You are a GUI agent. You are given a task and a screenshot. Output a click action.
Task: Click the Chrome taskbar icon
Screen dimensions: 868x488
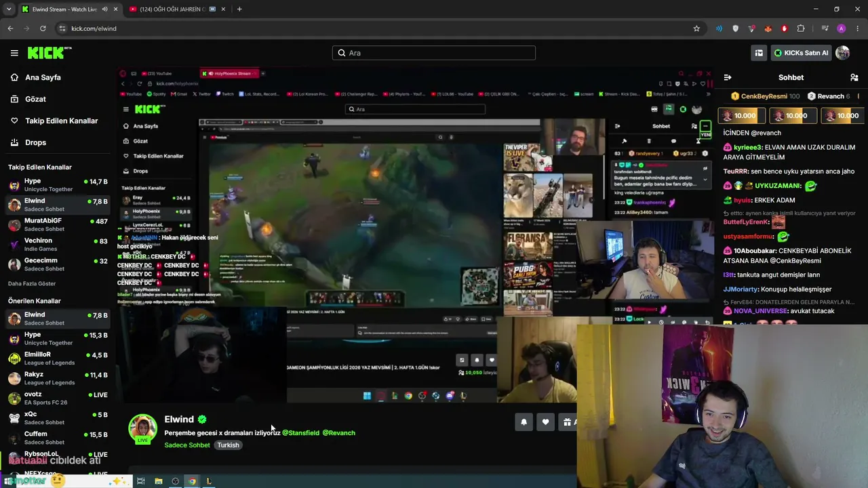pos(193,481)
